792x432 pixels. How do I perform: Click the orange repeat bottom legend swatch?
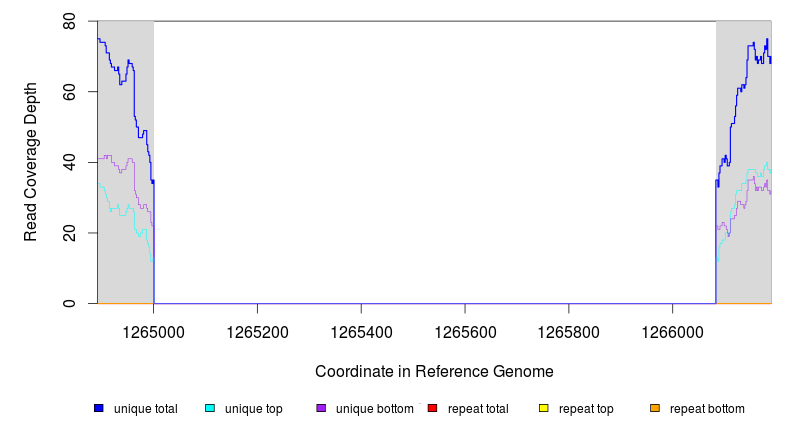(x=655, y=409)
